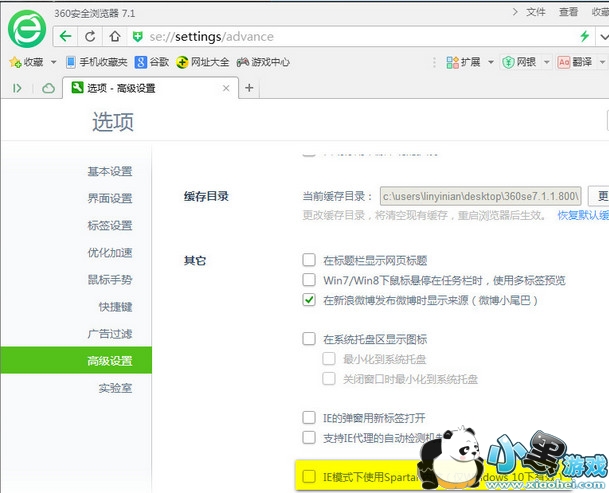The width and height of the screenshot is (609, 493).
Task: Enable Win7/Win8 multi-tab preview checkbox
Action: tap(309, 280)
